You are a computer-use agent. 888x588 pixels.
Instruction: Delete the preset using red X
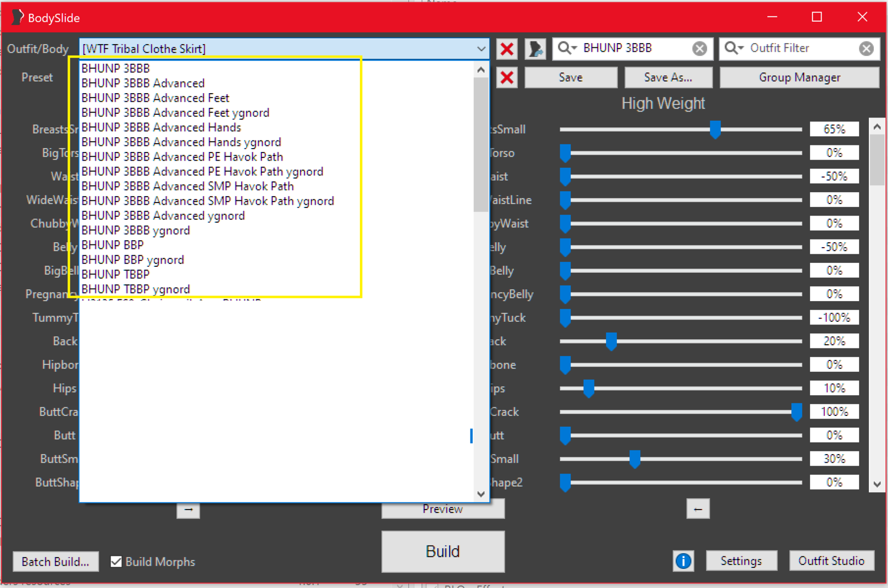[507, 77]
